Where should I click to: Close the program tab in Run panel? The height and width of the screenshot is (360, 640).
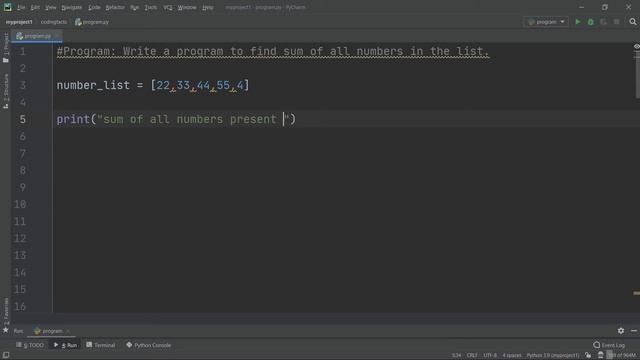tap(68, 331)
